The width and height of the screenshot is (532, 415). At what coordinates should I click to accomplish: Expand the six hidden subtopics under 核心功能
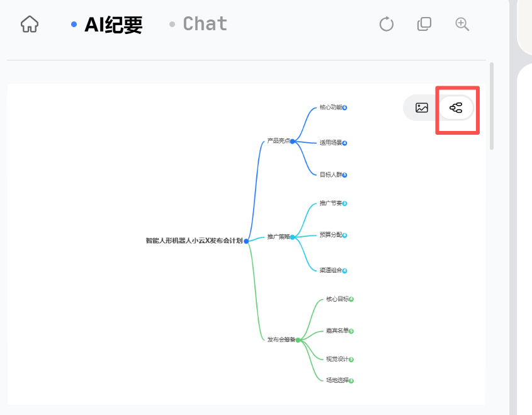click(x=345, y=107)
